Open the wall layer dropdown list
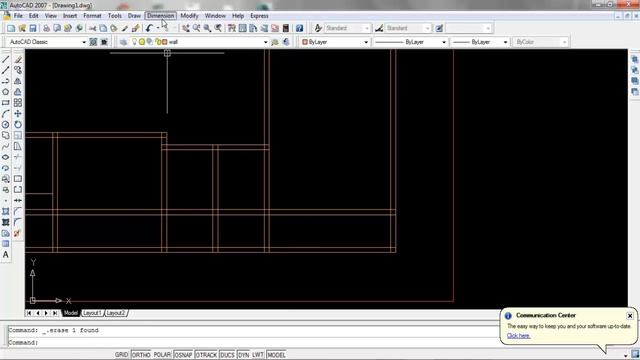 (x=266, y=42)
